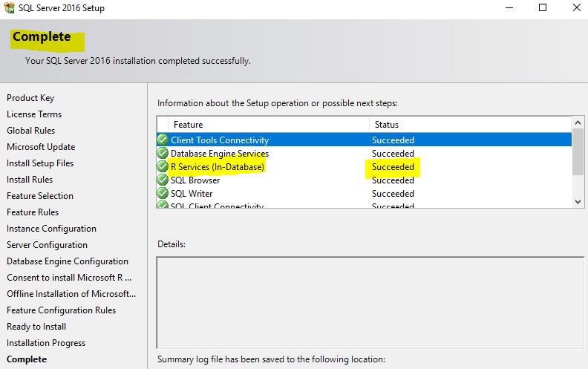588x369 pixels.
Task: Click green check icon beside Database Engine Services
Action: [x=163, y=153]
